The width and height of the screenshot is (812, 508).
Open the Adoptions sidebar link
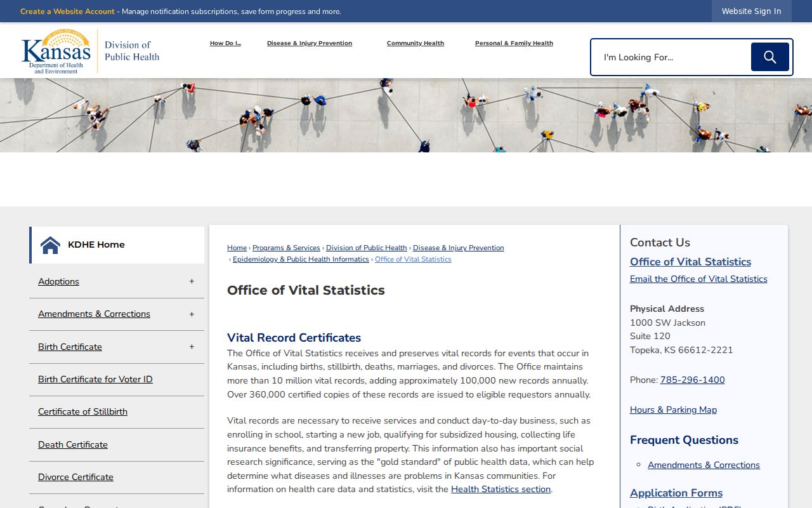[x=58, y=281]
